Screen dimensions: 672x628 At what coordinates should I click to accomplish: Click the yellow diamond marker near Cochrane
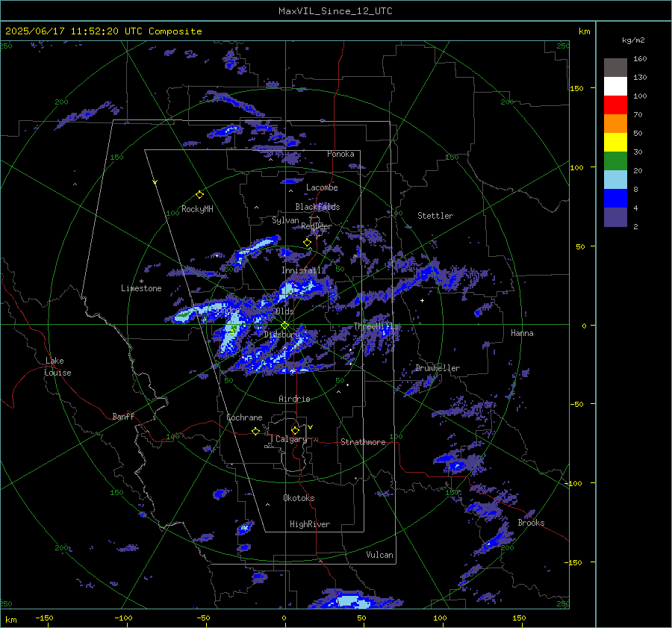point(256,431)
